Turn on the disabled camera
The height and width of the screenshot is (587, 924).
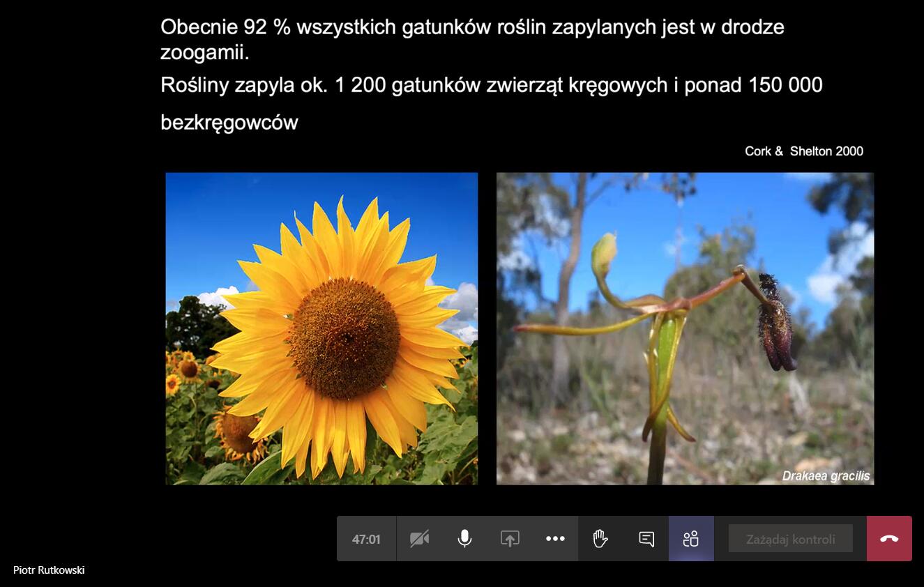(x=419, y=539)
